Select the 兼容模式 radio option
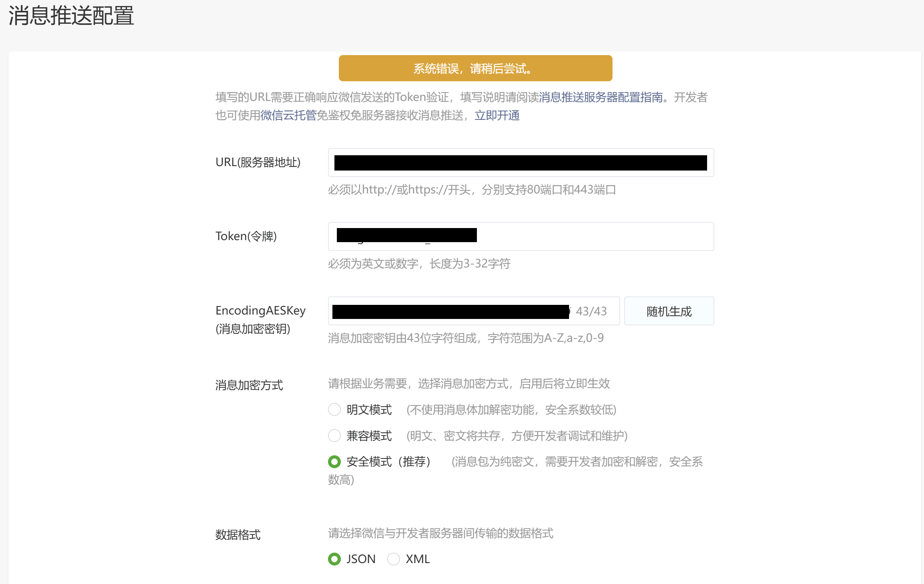The image size is (924, 584). point(334,436)
